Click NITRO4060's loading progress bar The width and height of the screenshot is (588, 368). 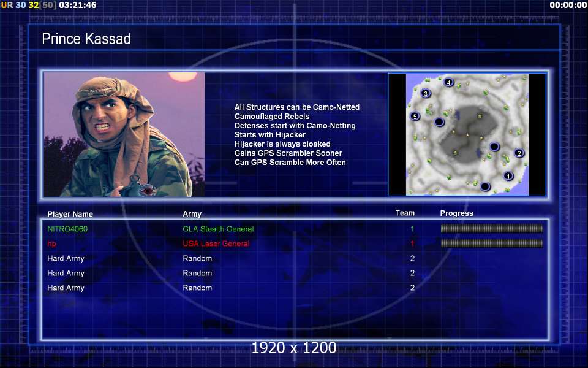492,228
